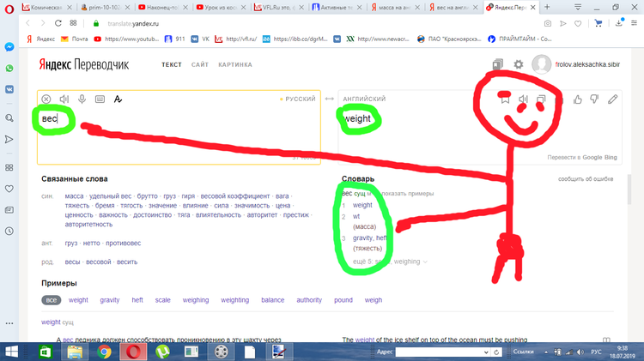Viewport: 644px width, 361px height.
Task: Open translator settings gear icon
Action: [519, 64]
